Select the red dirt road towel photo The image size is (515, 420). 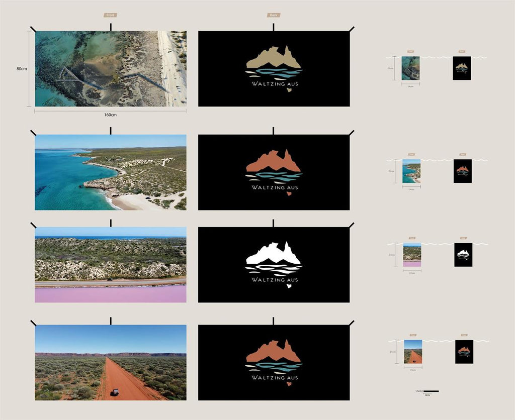[x=111, y=362]
